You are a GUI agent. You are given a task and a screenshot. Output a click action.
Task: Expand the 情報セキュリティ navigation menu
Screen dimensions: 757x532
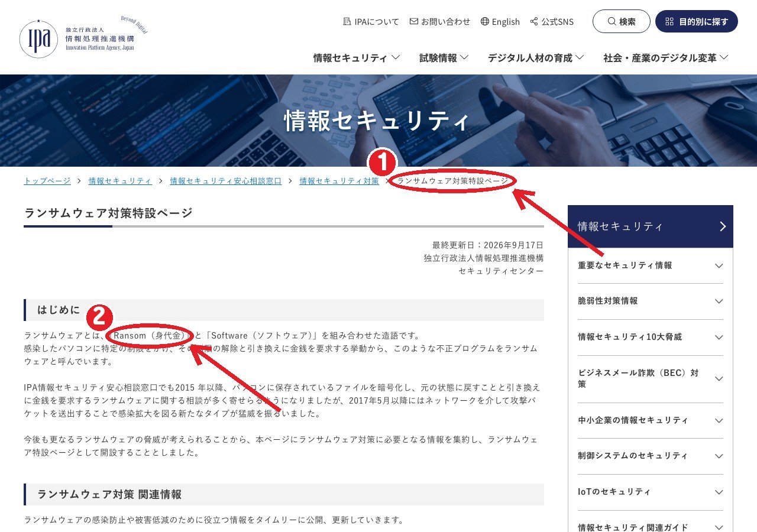click(x=357, y=57)
